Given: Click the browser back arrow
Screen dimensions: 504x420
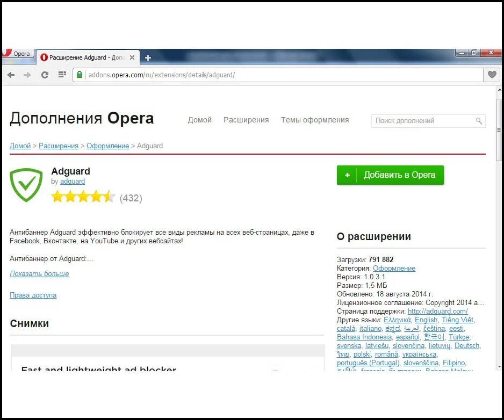Looking at the screenshot, I should 11,75.
